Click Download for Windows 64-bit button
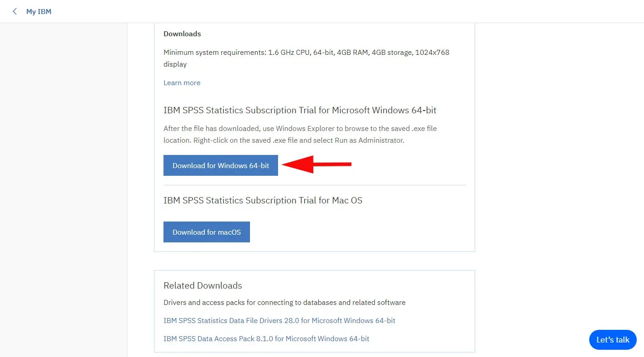This screenshot has height=357, width=644. (221, 165)
